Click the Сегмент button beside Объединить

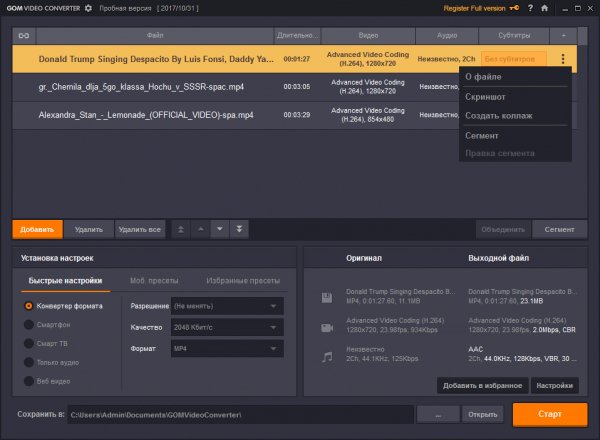pos(559,230)
